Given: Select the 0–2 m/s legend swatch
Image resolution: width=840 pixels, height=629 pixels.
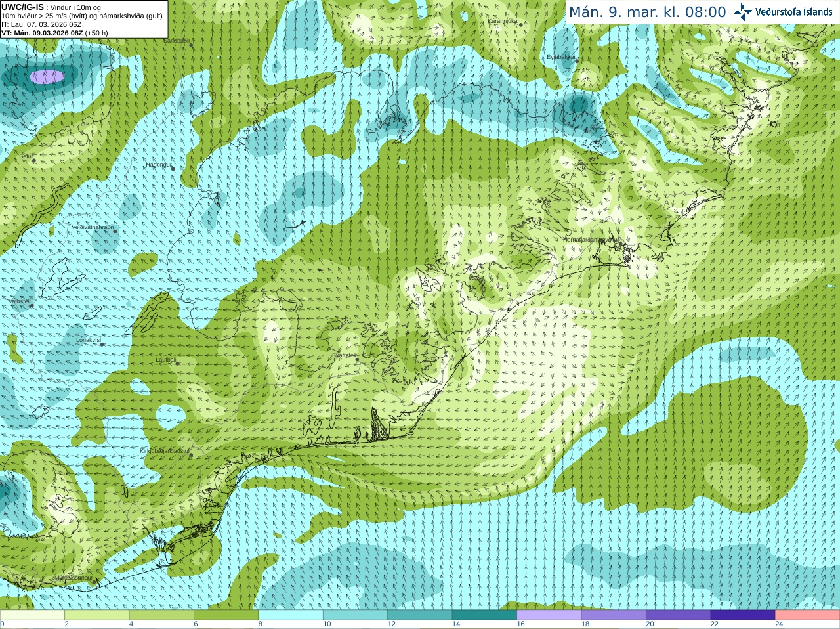Looking at the screenshot, I should coord(32,615).
